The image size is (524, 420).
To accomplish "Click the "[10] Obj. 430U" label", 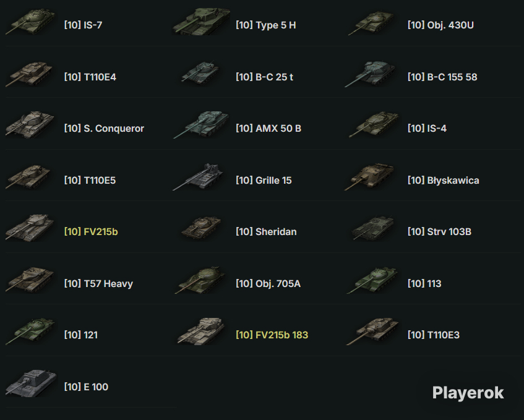I will [x=440, y=25].
